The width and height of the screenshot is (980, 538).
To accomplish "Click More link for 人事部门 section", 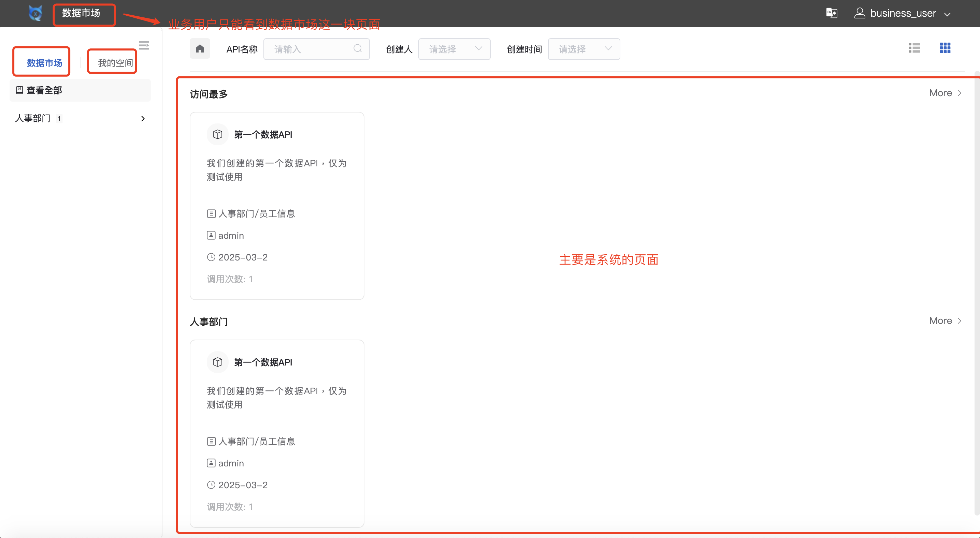I will pyautogui.click(x=946, y=320).
